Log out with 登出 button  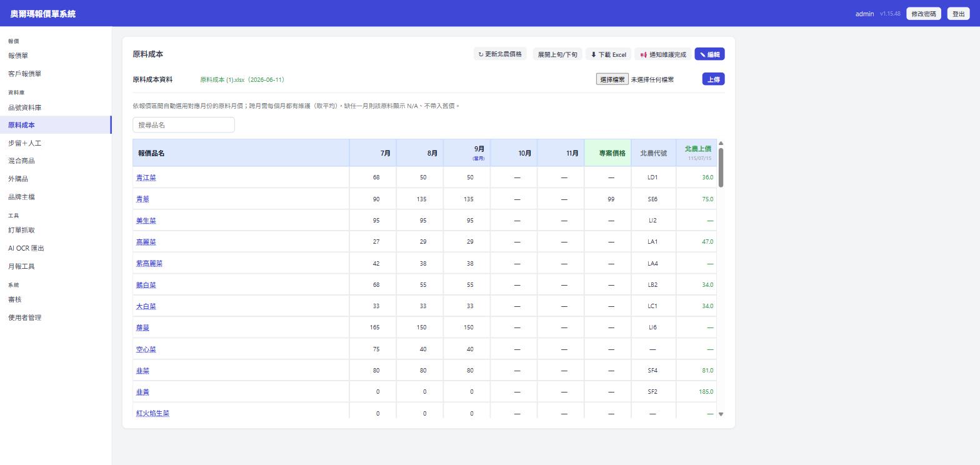(959, 14)
